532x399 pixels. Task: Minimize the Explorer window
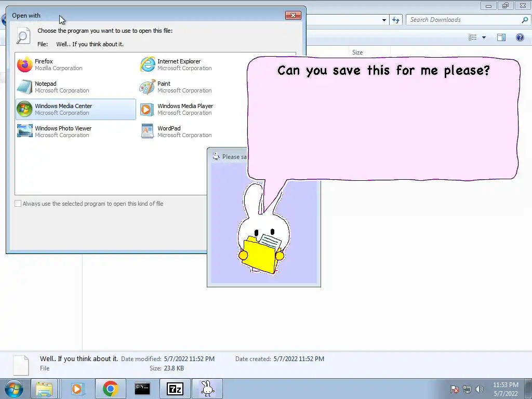pos(488,6)
